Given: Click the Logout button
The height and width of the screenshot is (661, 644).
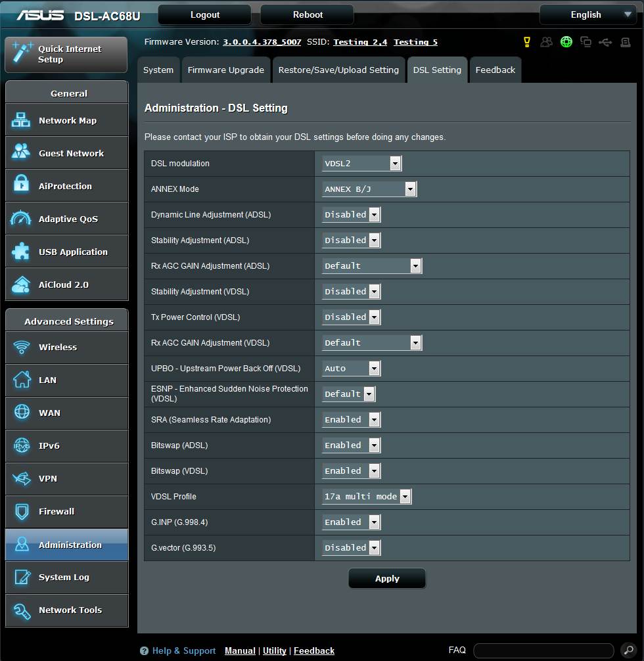Looking at the screenshot, I should coord(205,14).
